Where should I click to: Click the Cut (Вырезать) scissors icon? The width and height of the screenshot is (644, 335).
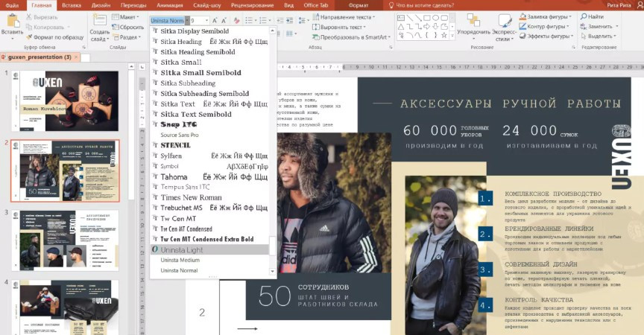30,16
